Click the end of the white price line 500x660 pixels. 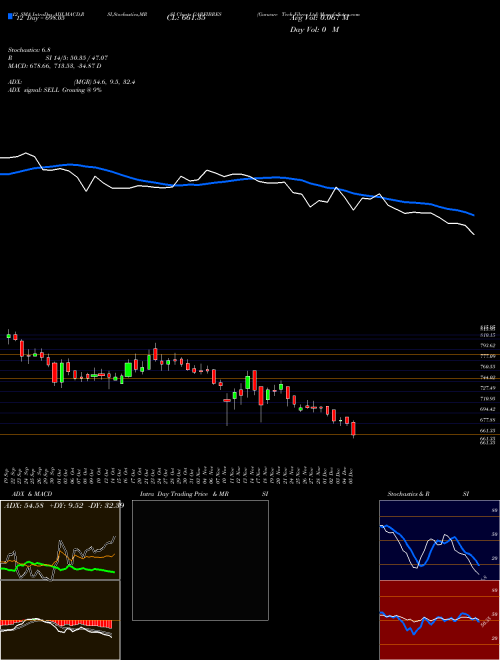(x=473, y=234)
